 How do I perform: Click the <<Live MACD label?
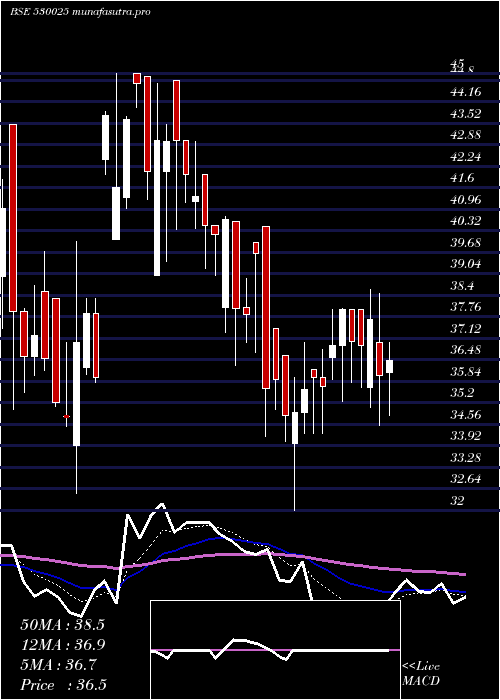421,674
